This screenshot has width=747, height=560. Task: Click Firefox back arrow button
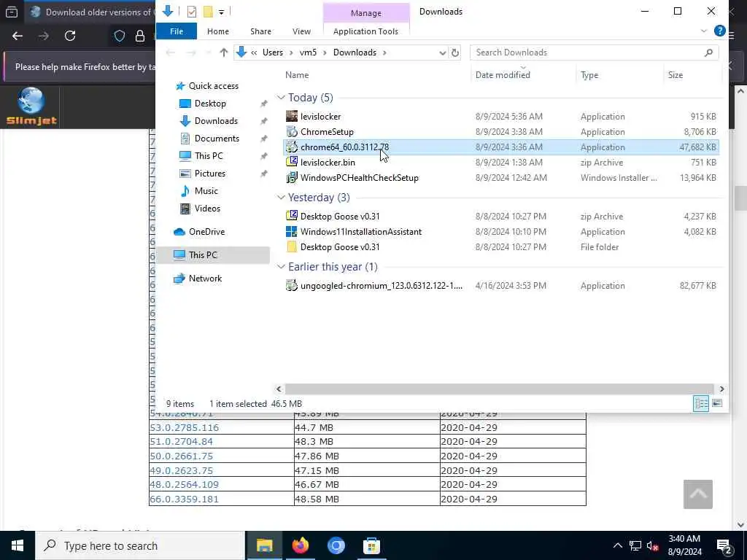coord(18,36)
